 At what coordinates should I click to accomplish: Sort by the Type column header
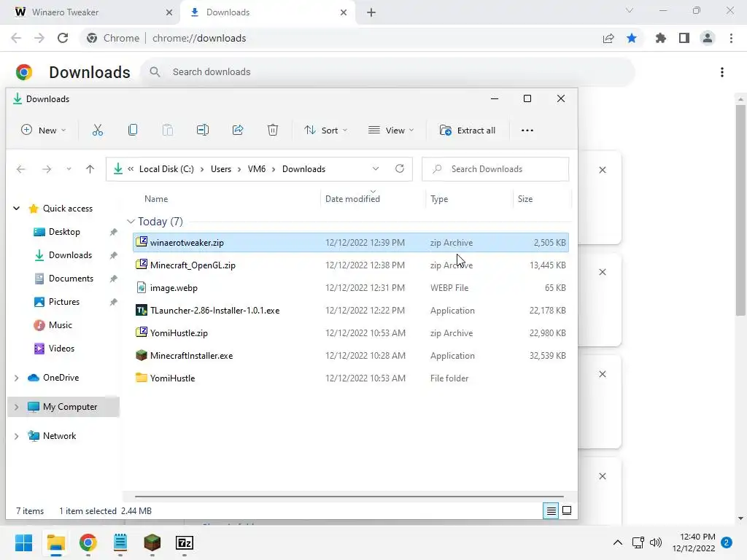pos(439,199)
